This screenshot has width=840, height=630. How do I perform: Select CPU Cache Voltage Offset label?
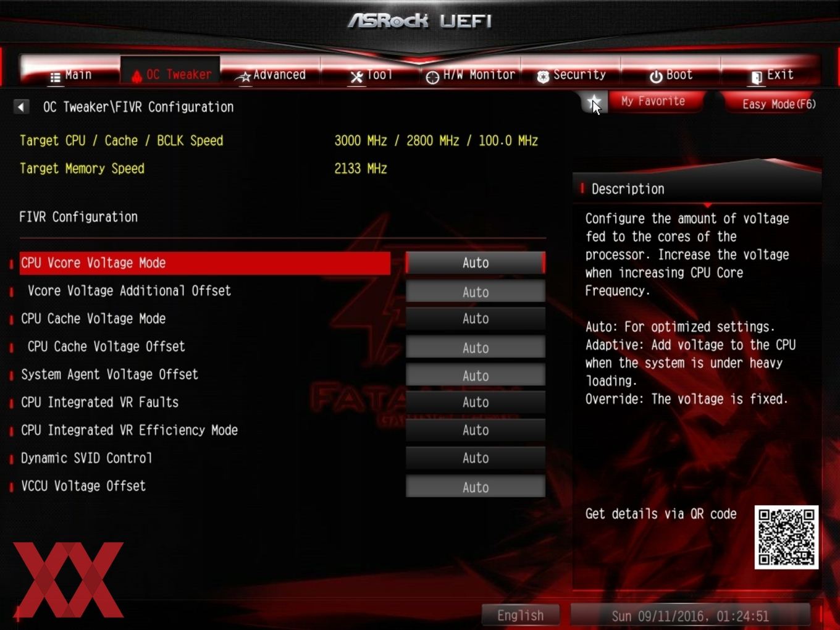(106, 346)
